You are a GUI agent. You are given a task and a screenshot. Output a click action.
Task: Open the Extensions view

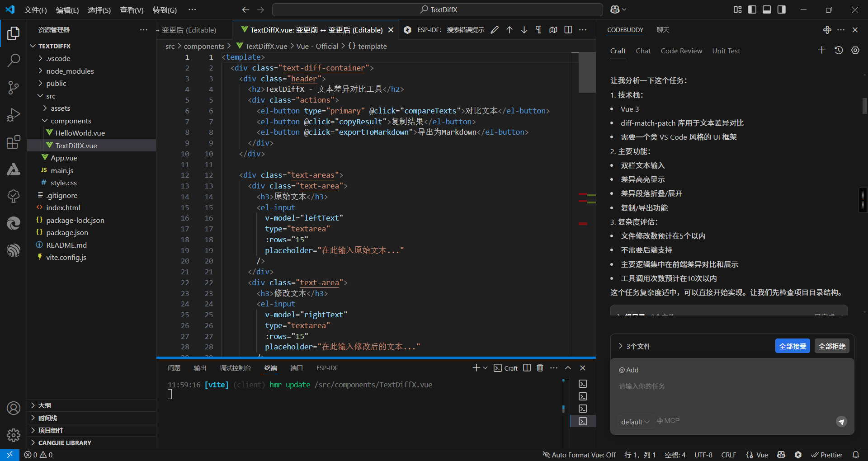pyautogui.click(x=14, y=142)
